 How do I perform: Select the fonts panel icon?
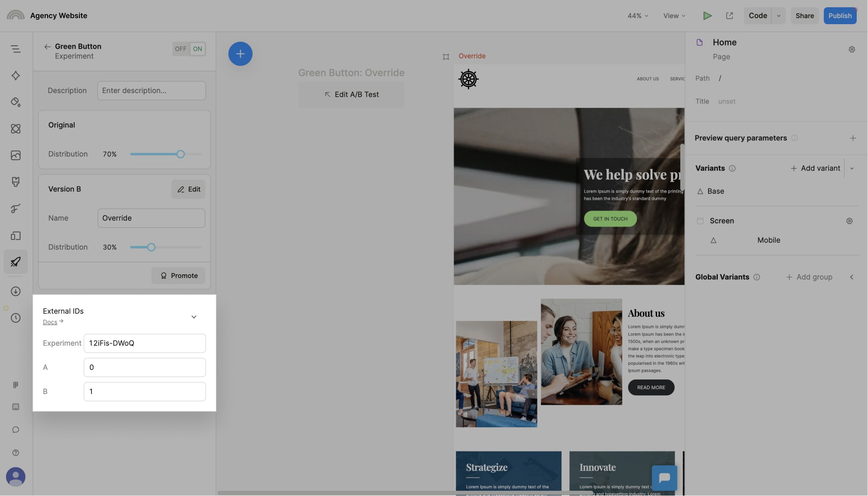tap(15, 208)
